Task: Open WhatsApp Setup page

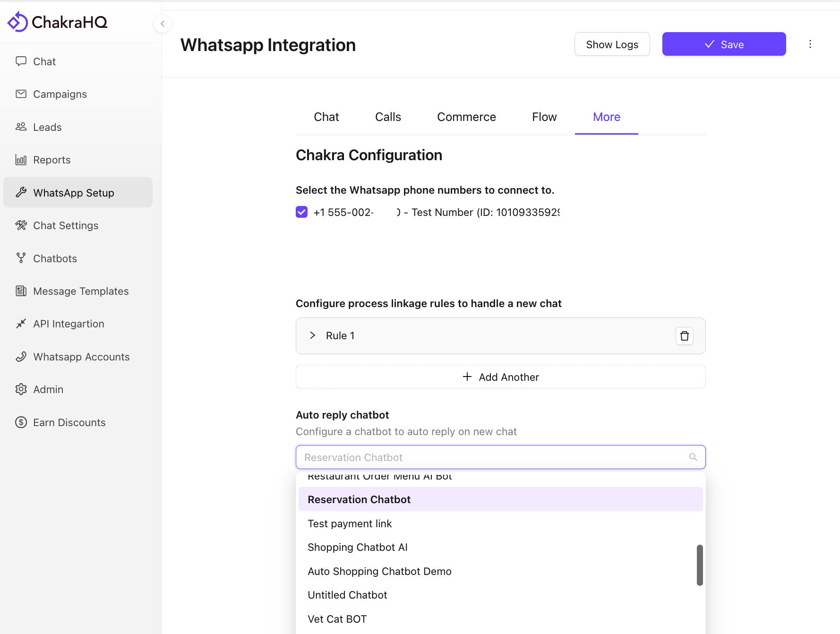Action: click(78, 192)
